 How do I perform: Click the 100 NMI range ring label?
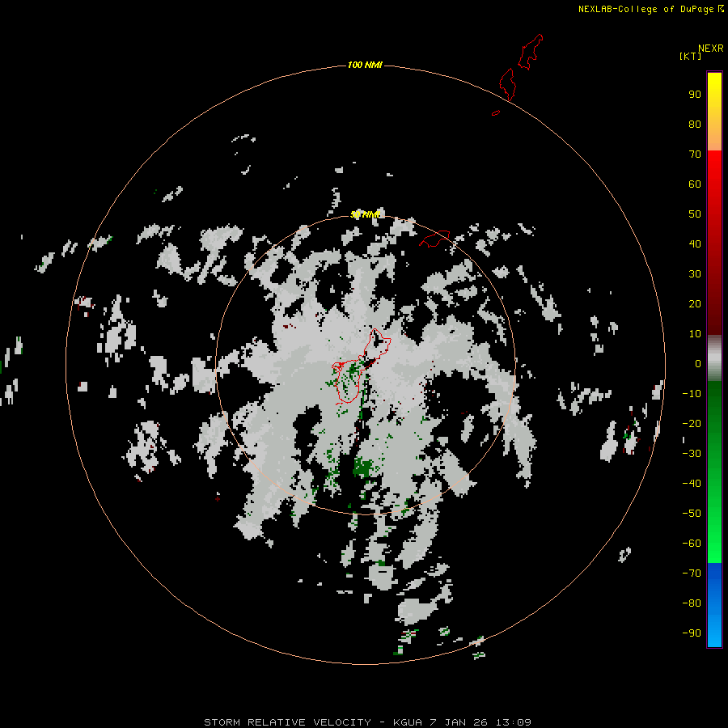click(x=365, y=65)
